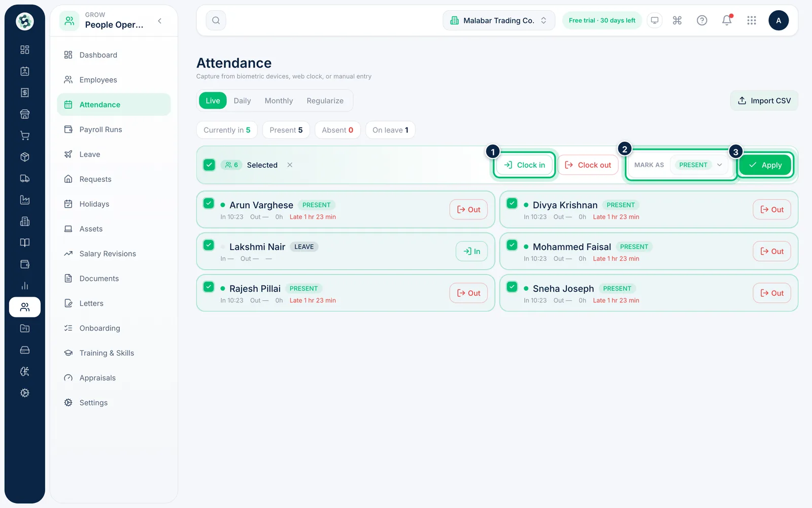
Task: Open Payroll Runs in the sidebar
Action: click(x=114, y=130)
